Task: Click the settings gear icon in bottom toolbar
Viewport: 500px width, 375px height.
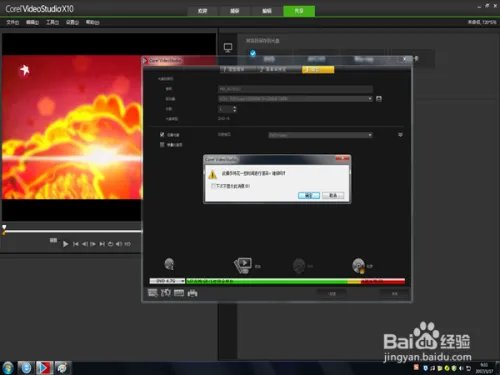Action: point(166,293)
